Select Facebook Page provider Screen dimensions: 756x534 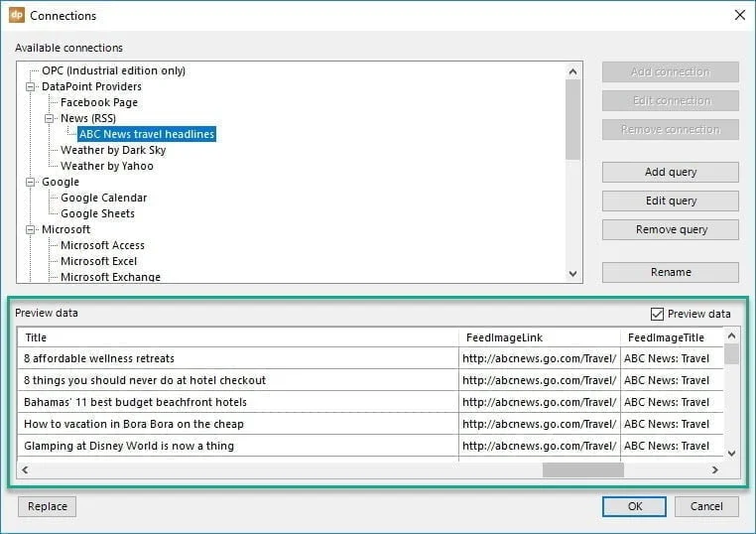[x=99, y=102]
